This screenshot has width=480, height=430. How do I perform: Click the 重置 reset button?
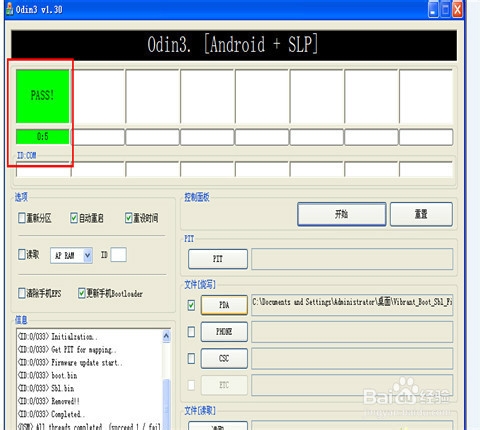click(421, 214)
